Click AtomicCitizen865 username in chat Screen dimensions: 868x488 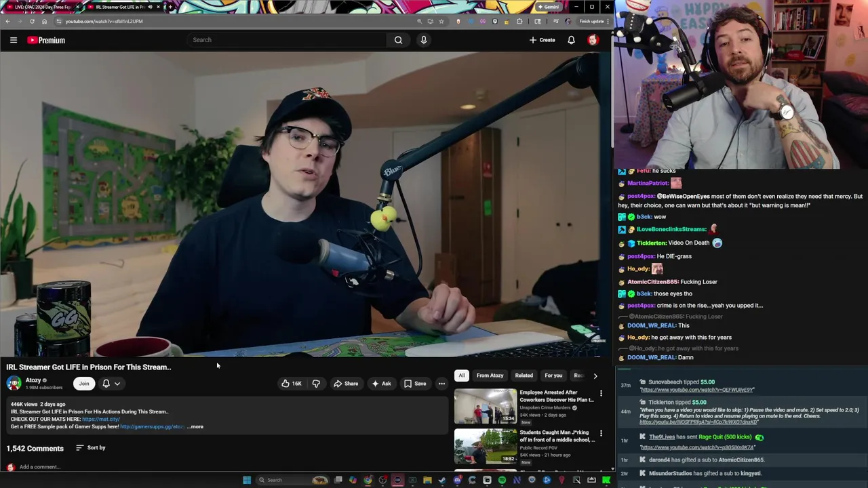tap(652, 282)
